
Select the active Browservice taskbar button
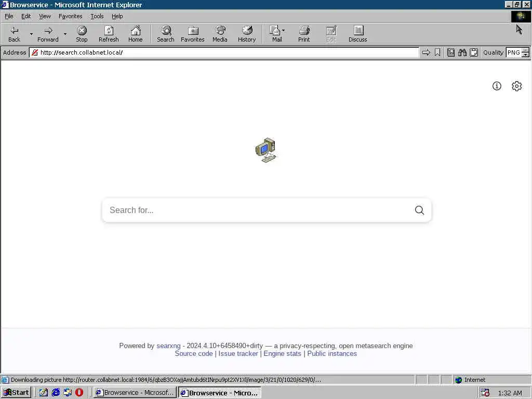click(220, 393)
